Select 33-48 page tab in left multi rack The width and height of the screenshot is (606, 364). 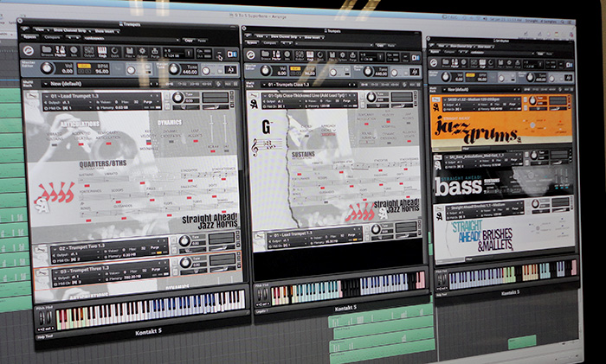pyautogui.click(x=195, y=84)
